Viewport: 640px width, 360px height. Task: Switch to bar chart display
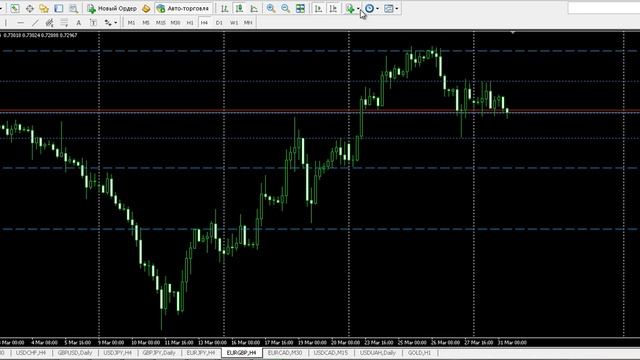coord(224,8)
